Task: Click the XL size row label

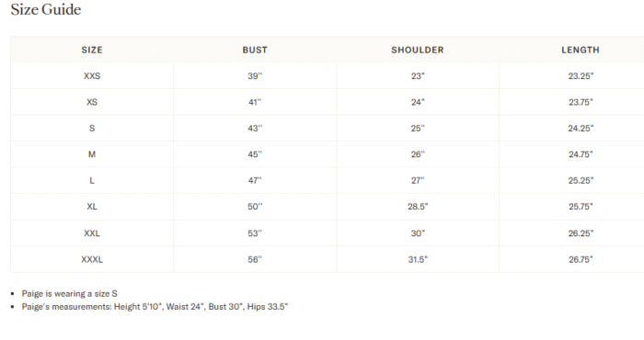Action: point(92,207)
